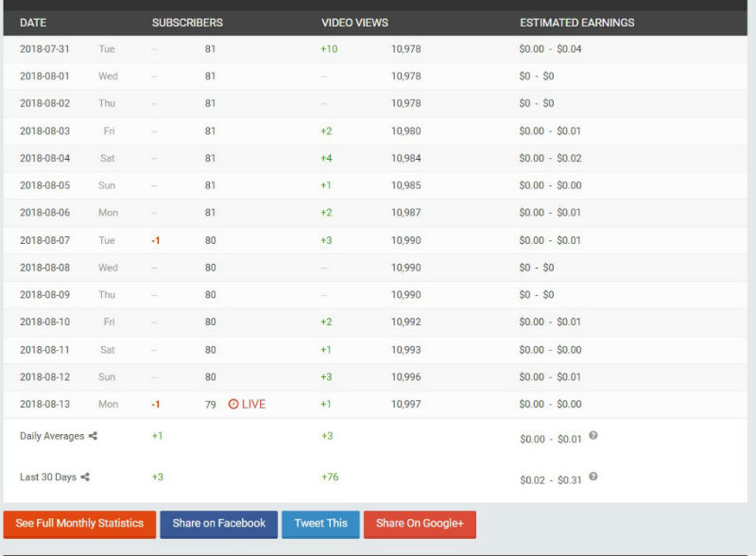Click the +76 last 30 days views
Viewport: 756px width, 556px height.
(x=330, y=477)
